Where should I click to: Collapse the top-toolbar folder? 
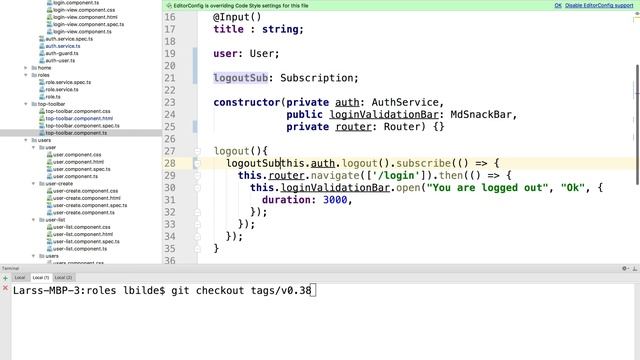point(26,104)
